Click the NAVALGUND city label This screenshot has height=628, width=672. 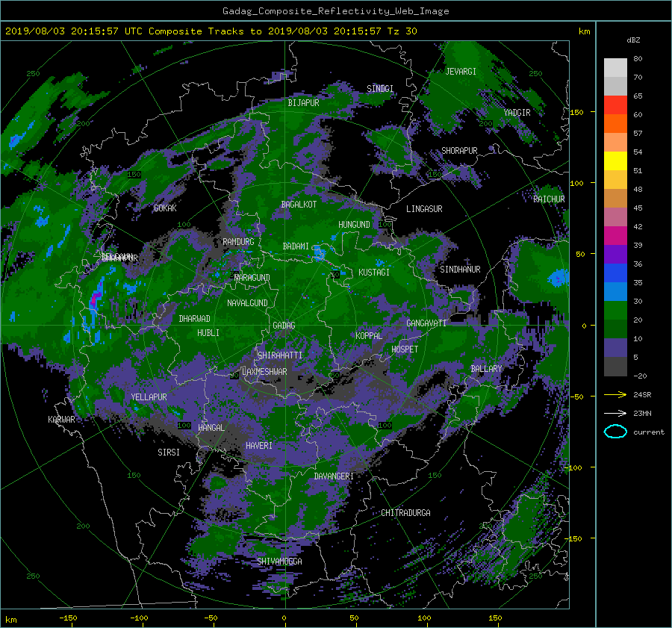coord(247,303)
